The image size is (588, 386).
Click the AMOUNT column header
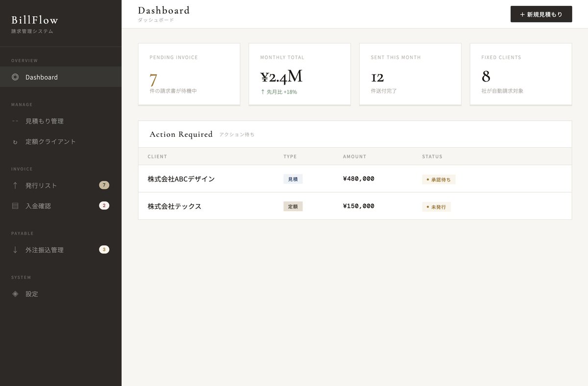coord(355,156)
